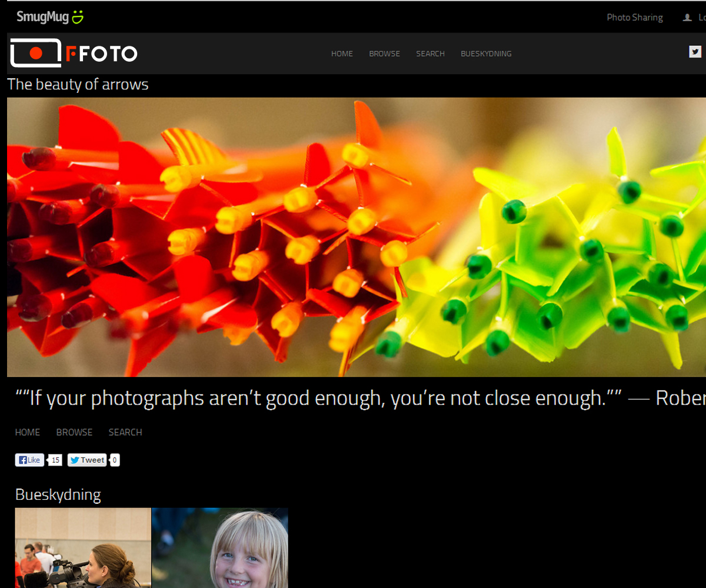Open thumbnail of smiling blonde child
The height and width of the screenshot is (588, 706).
coord(220,548)
